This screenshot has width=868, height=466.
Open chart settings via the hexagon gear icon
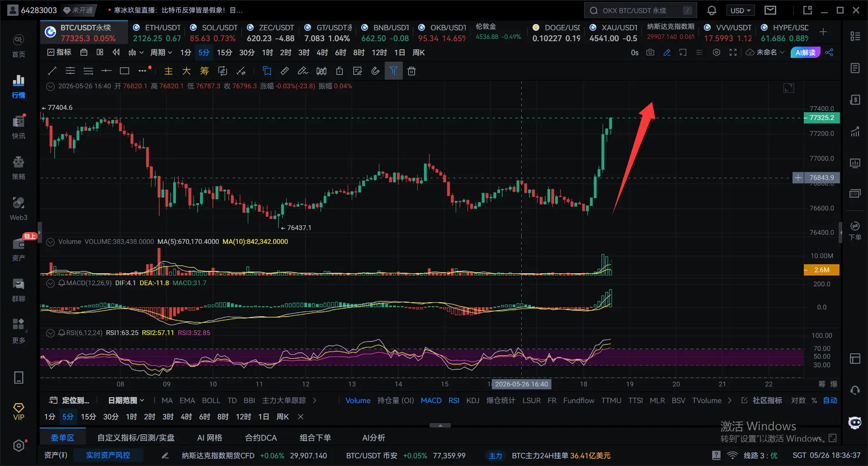[x=717, y=52]
